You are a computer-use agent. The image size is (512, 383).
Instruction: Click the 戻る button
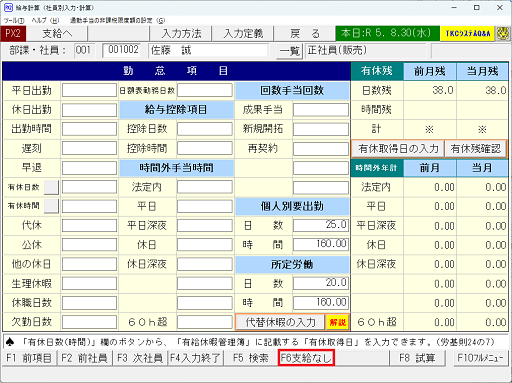tap(305, 34)
